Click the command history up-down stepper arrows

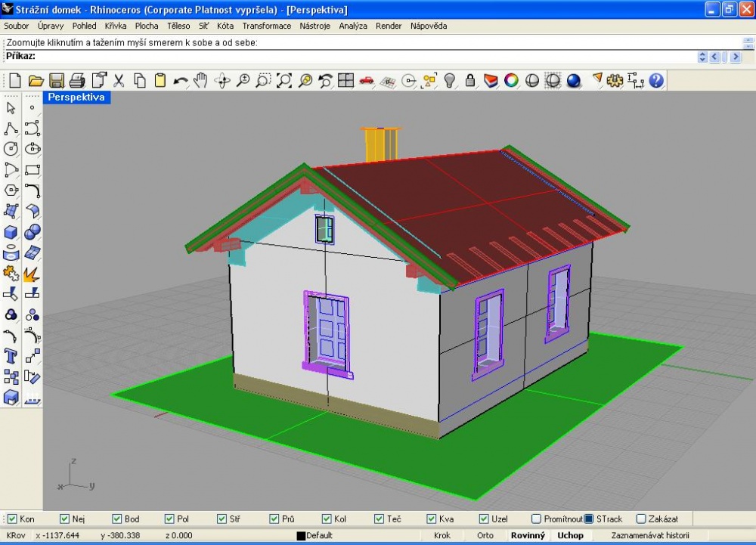(702, 57)
